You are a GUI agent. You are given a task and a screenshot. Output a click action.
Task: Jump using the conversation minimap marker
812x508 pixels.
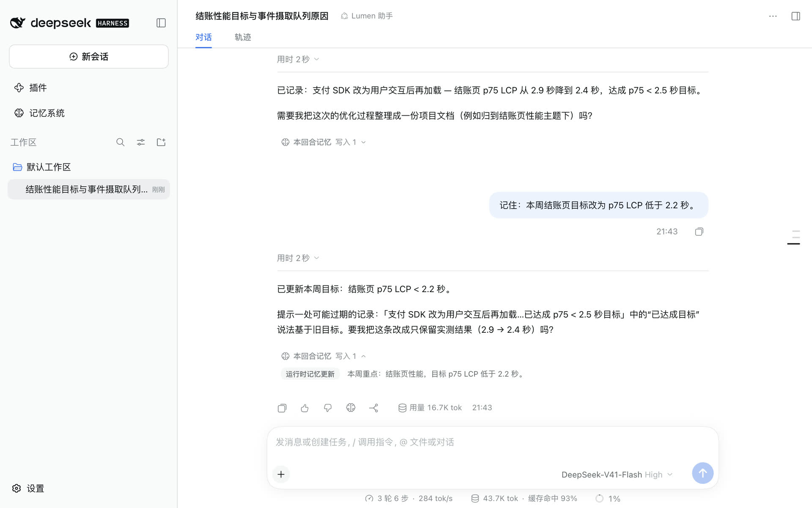click(x=794, y=244)
